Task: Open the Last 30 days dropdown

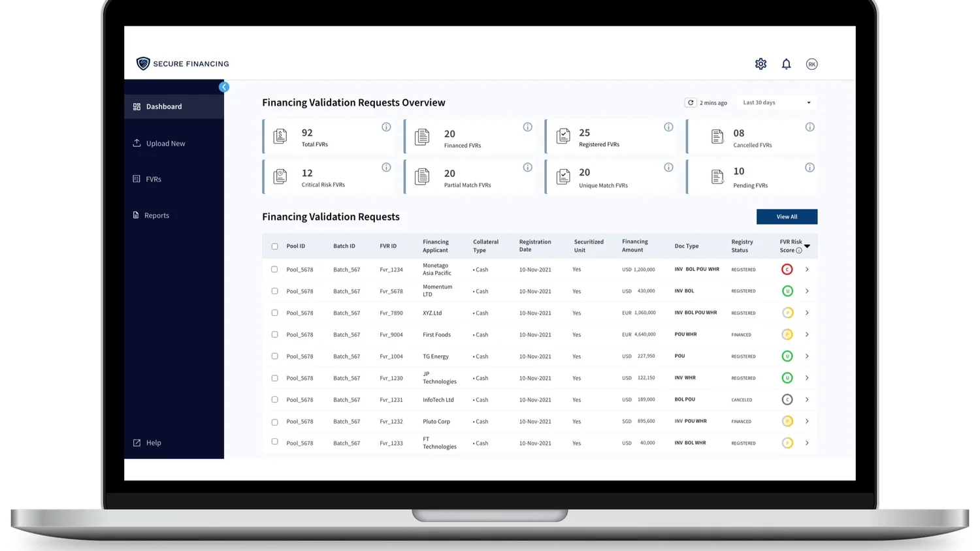Action: (x=776, y=102)
